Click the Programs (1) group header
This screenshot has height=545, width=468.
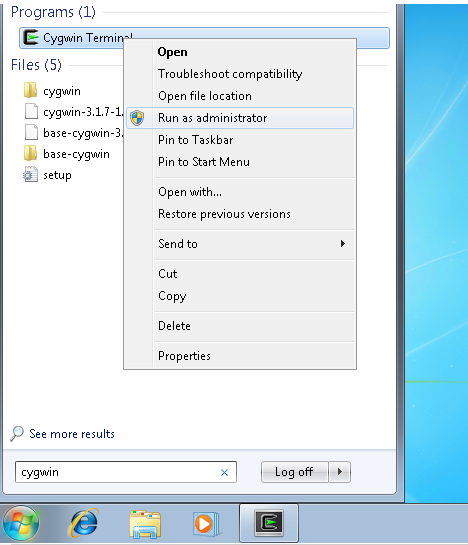click(53, 12)
